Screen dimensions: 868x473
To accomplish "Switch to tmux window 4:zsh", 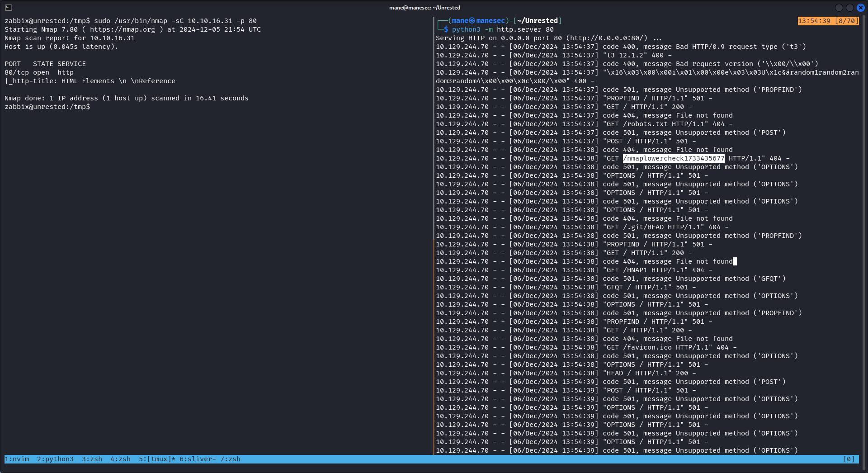I will pos(120,459).
